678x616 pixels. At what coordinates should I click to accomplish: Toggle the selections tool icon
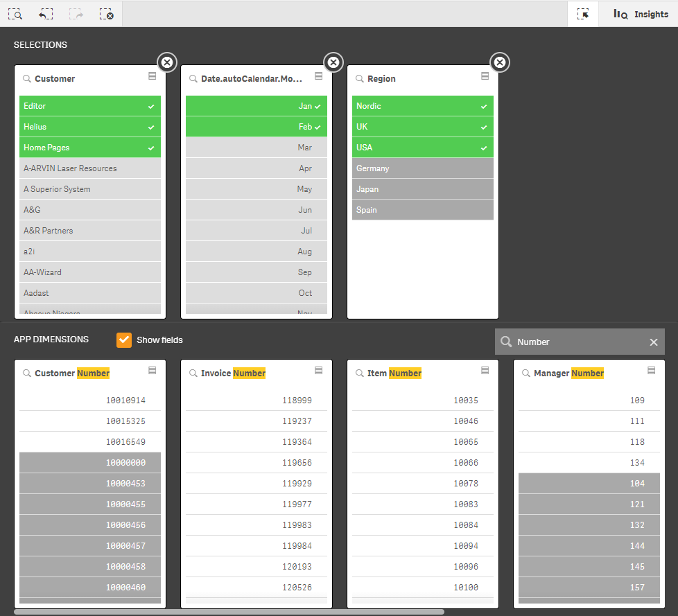583,14
